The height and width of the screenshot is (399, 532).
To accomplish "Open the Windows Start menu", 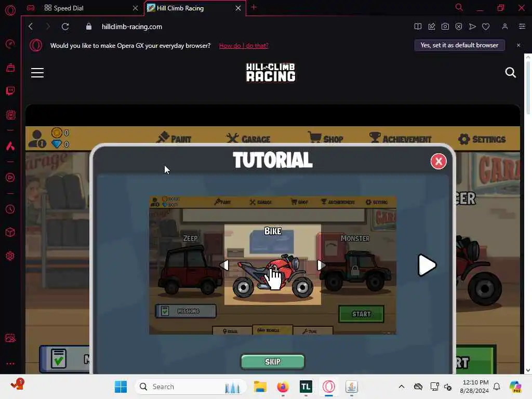I will point(121,387).
